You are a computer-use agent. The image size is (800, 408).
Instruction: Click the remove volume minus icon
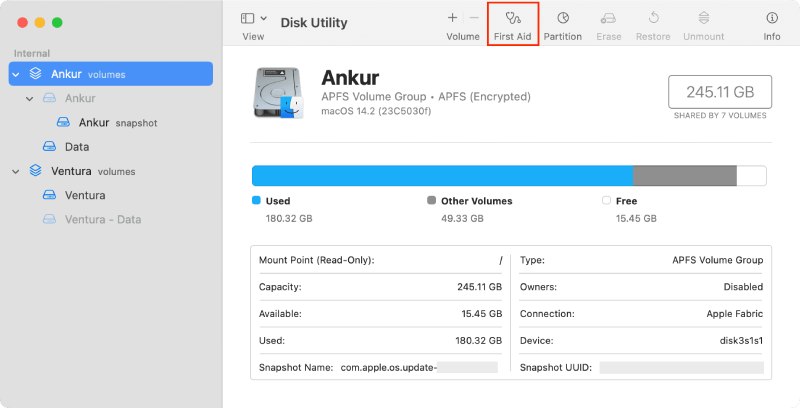click(x=474, y=18)
